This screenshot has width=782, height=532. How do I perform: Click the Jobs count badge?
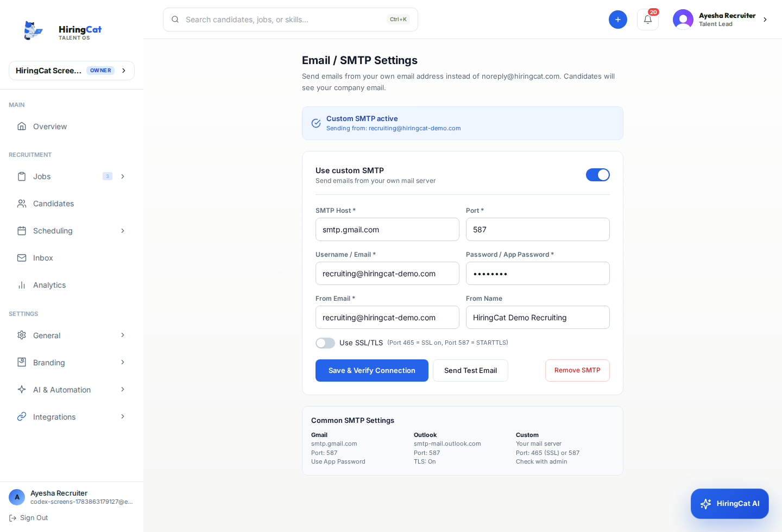[108, 176]
